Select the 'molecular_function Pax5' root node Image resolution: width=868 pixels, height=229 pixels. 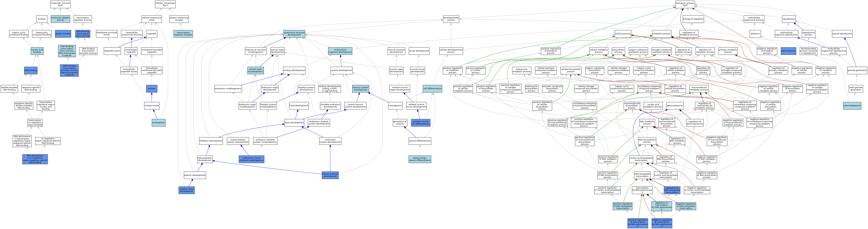coord(60,4)
